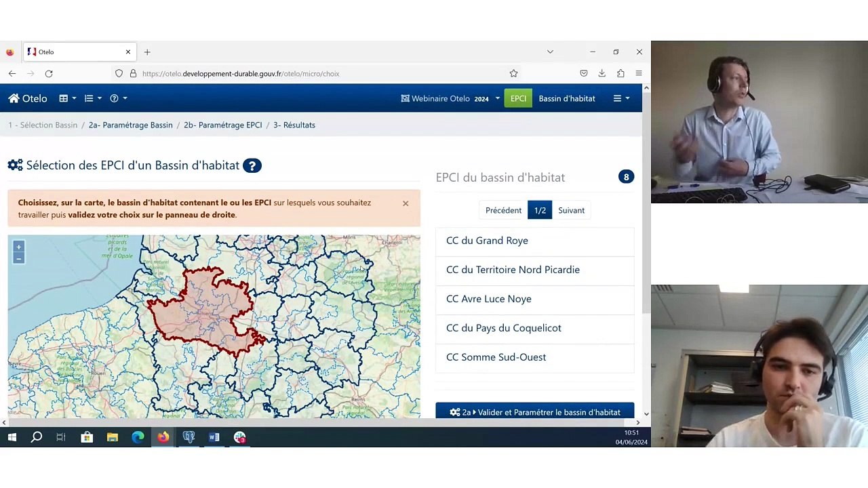Open the hamburger menu in Otelo navbar
The image size is (868, 488).
pos(621,98)
